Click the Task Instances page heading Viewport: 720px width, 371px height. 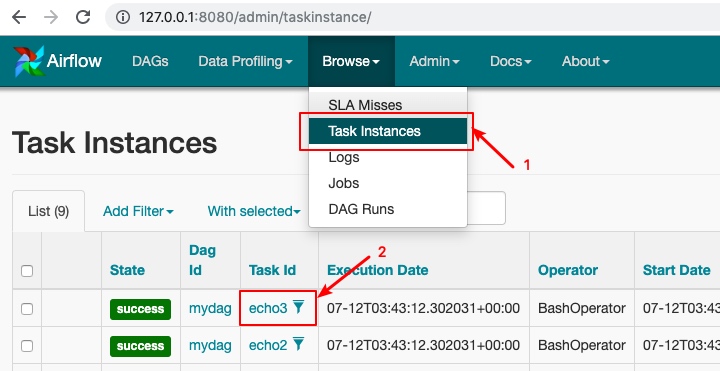point(114,142)
